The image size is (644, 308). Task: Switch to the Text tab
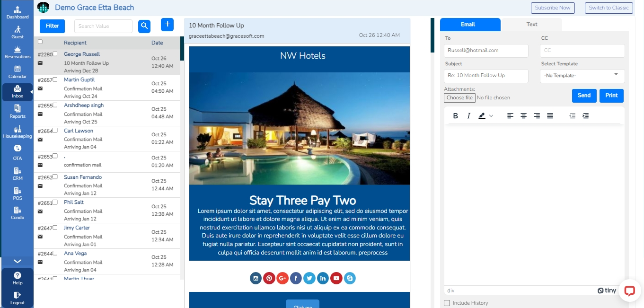click(532, 25)
